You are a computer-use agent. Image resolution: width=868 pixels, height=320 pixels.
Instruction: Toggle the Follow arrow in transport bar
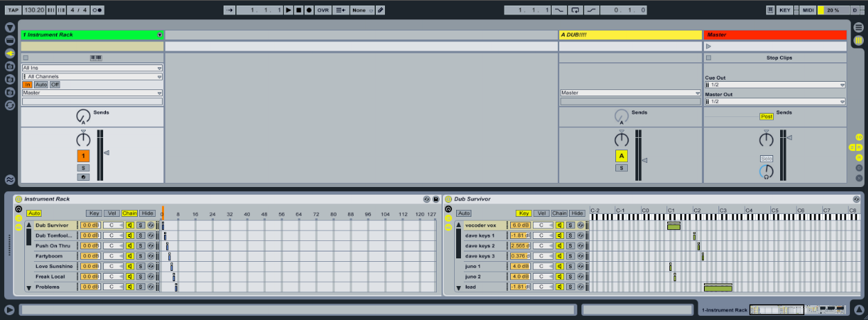point(229,10)
